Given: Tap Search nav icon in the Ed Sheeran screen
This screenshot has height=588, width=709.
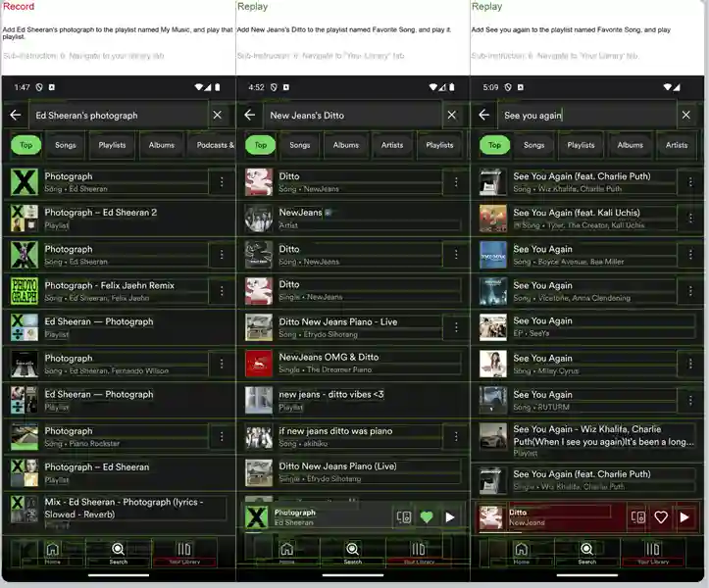Looking at the screenshot, I should click(118, 553).
